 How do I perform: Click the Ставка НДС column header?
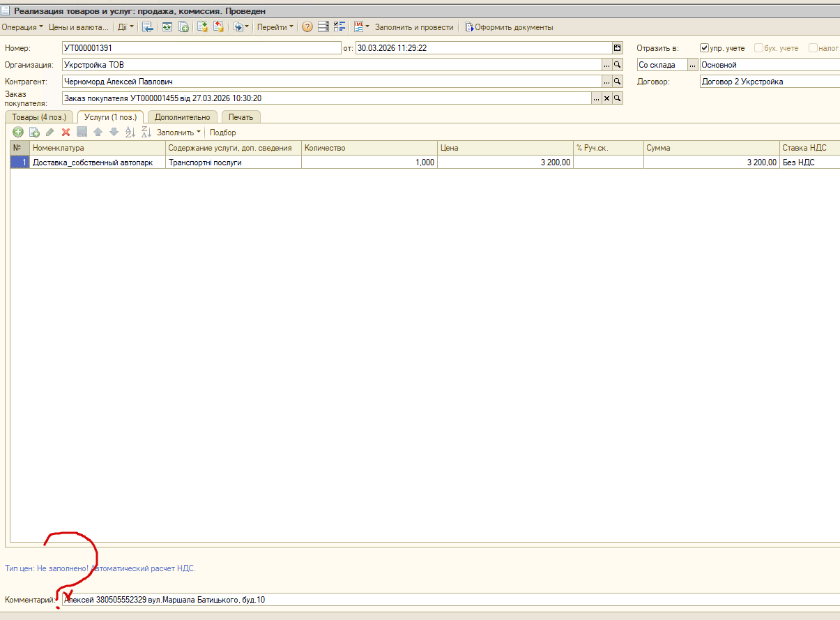[x=809, y=148]
